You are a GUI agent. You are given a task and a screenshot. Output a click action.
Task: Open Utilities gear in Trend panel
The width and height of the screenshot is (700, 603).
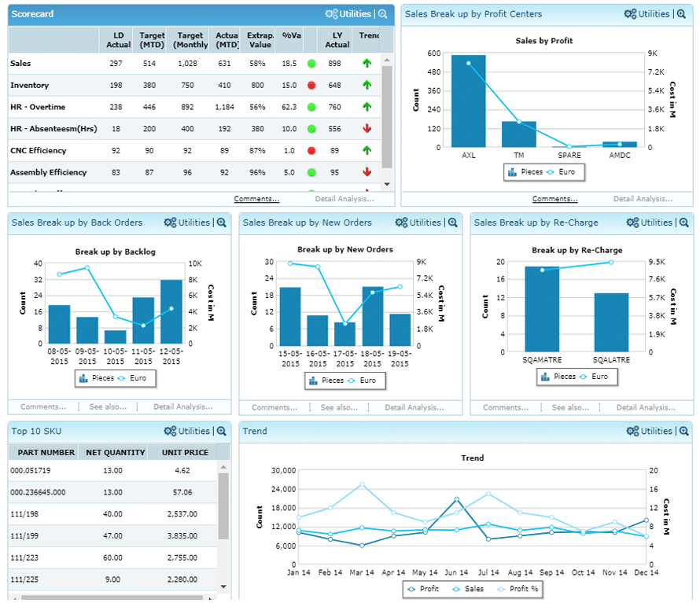[649, 431]
